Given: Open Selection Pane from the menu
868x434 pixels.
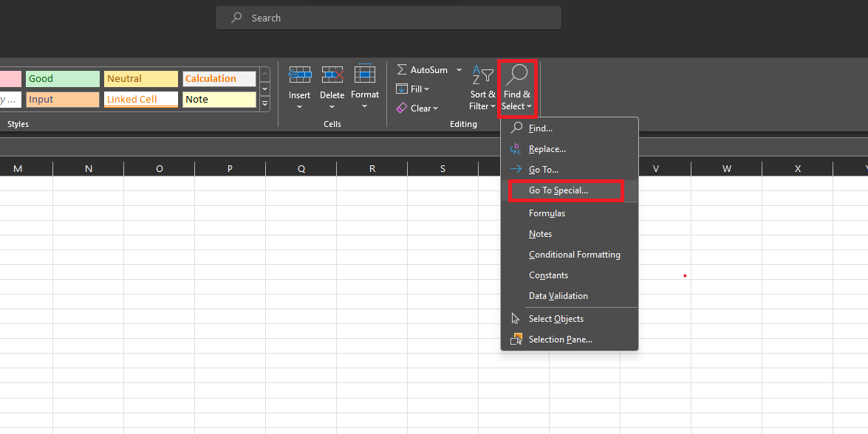Looking at the screenshot, I should pos(560,339).
